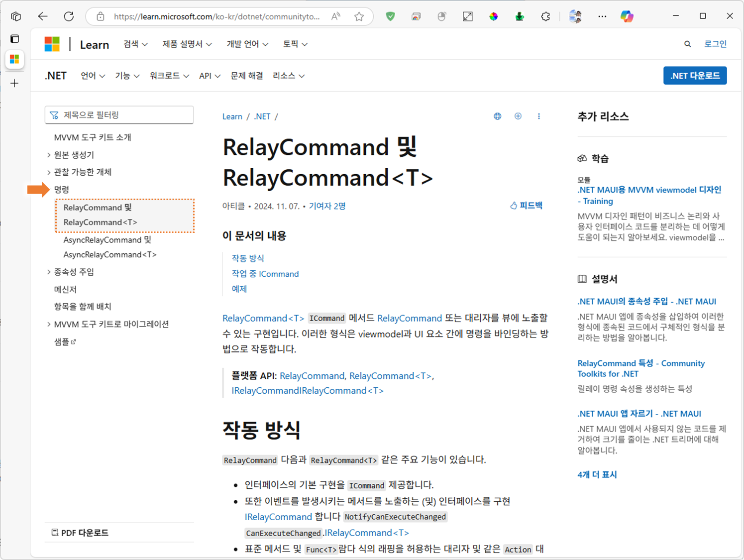The height and width of the screenshot is (560, 744).
Task: Go back to the previous page
Action: pos(43,16)
